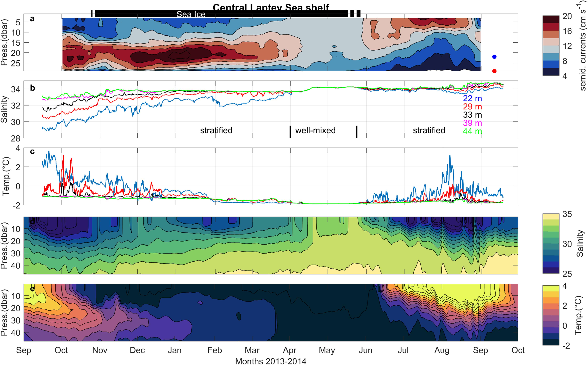Click the 'Jul' x-axis label
The image size is (588, 365).
coord(403,350)
